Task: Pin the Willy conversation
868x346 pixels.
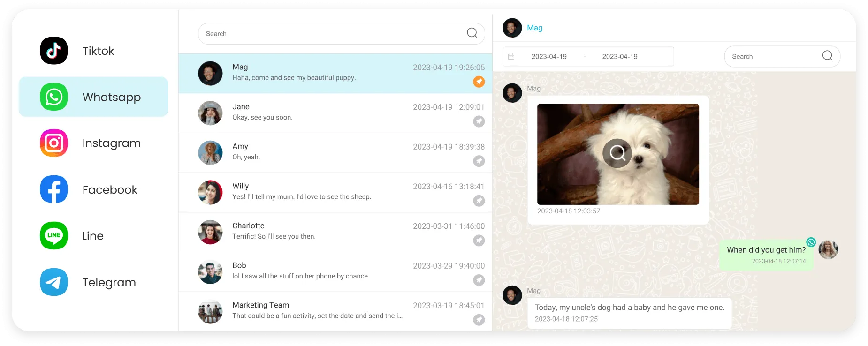Action: pyautogui.click(x=479, y=201)
